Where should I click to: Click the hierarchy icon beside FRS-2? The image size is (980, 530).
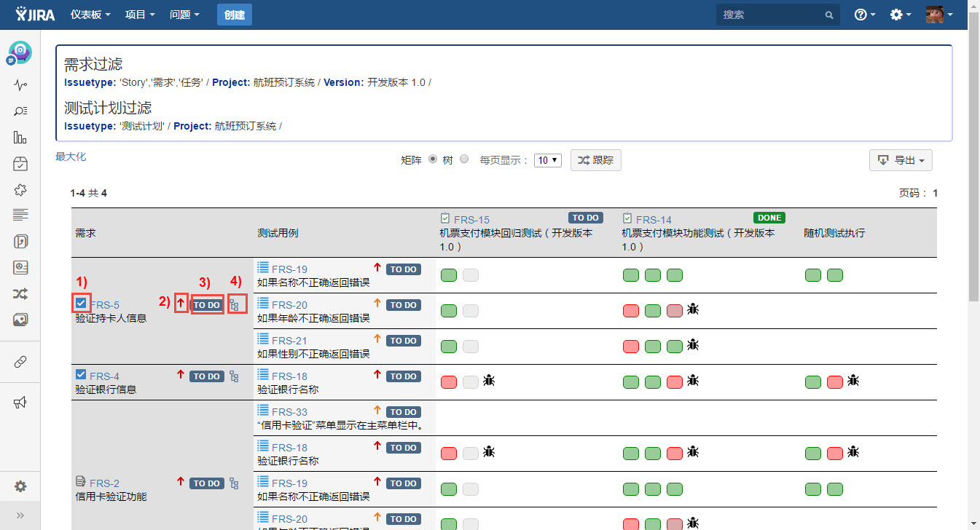(234, 483)
